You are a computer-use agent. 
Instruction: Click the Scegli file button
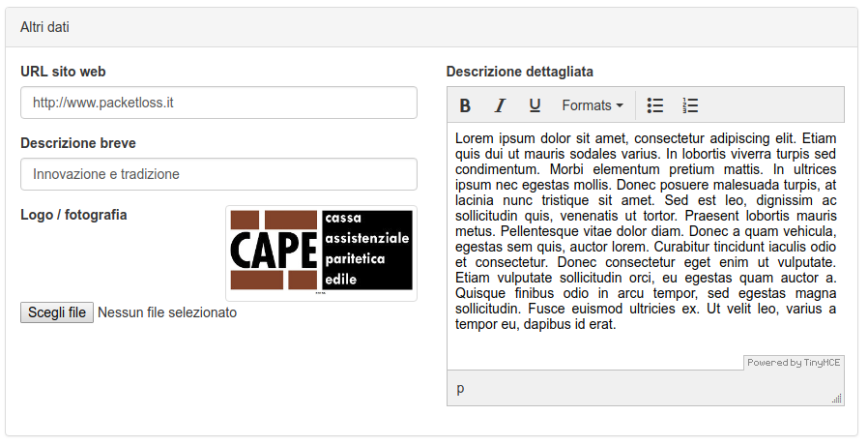pyautogui.click(x=57, y=312)
